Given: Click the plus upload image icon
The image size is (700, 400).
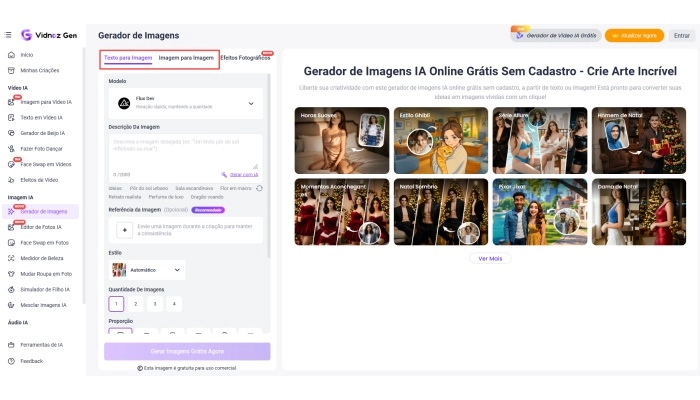Looking at the screenshot, I should click(125, 230).
